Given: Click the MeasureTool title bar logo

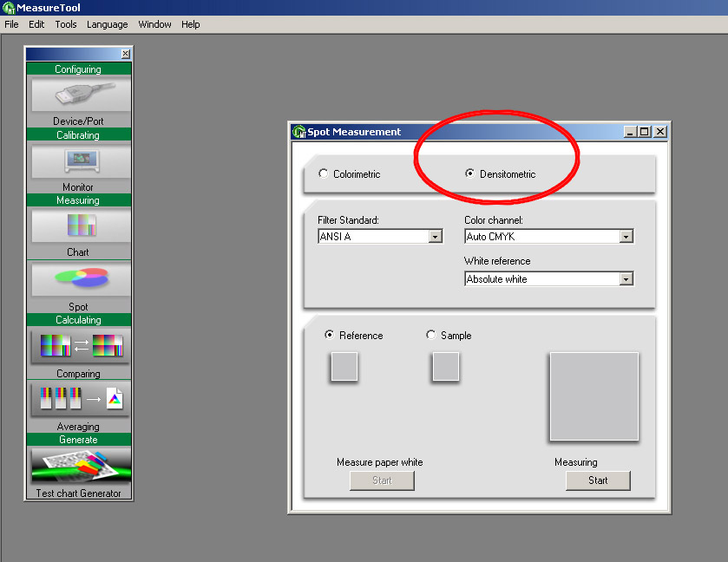Looking at the screenshot, I should [9, 8].
